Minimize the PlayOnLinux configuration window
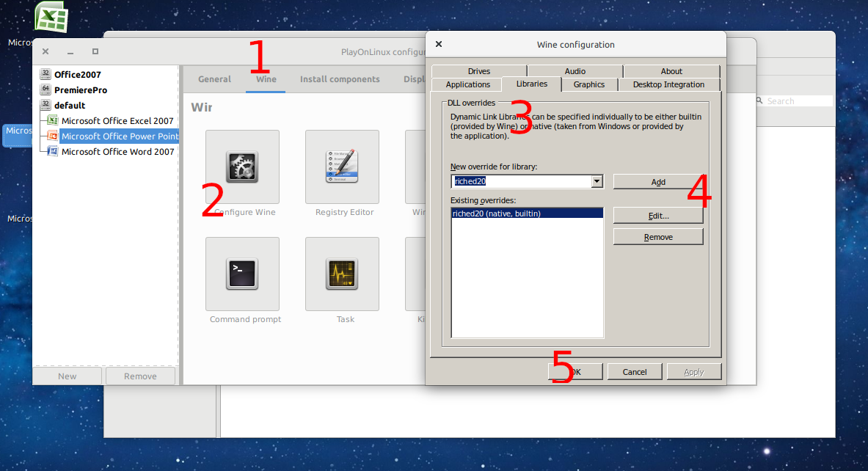Image resolution: width=868 pixels, height=471 pixels. 70,51
